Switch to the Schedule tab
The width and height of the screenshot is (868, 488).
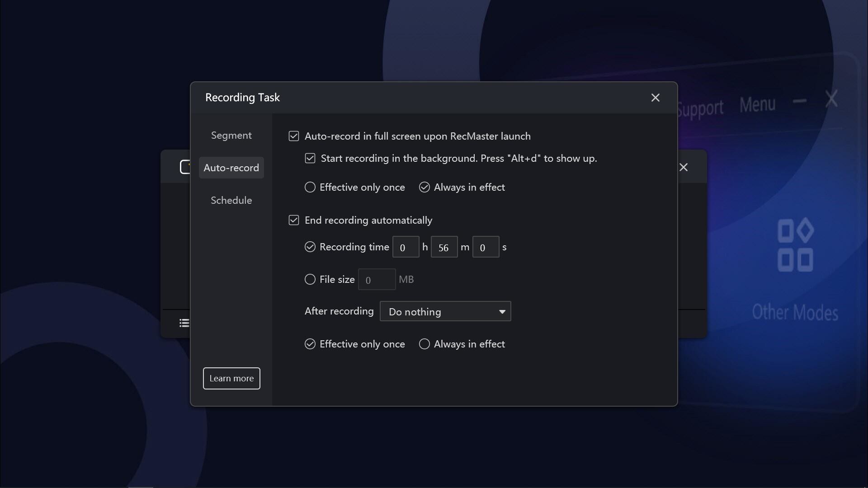(231, 200)
